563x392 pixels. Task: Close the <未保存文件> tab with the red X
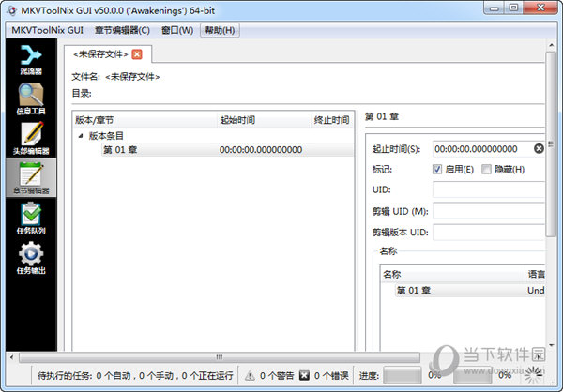pyautogui.click(x=137, y=54)
